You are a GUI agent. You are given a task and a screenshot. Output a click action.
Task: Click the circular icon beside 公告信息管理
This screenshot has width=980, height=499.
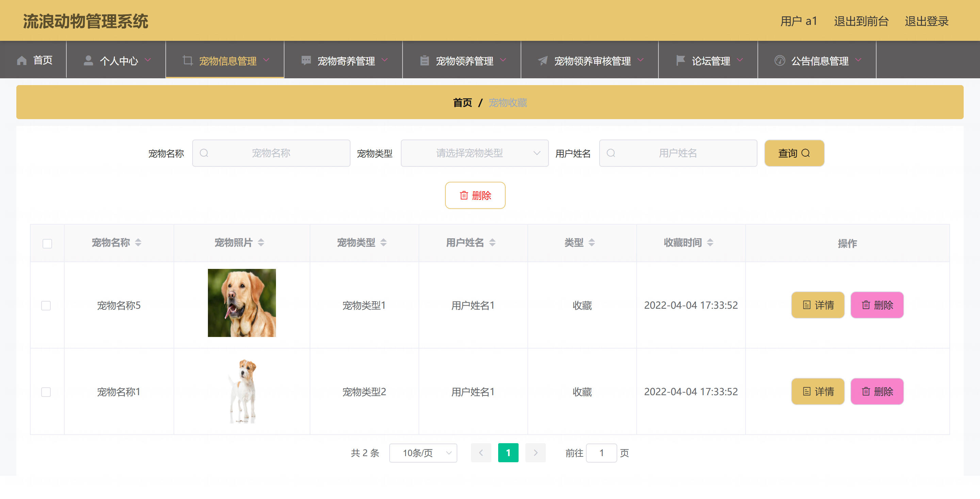click(780, 61)
